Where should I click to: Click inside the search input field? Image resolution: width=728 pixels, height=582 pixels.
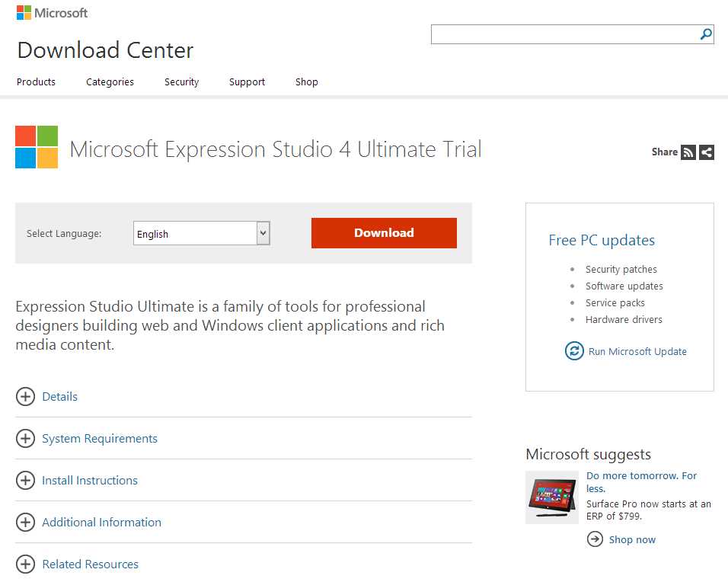click(x=564, y=34)
